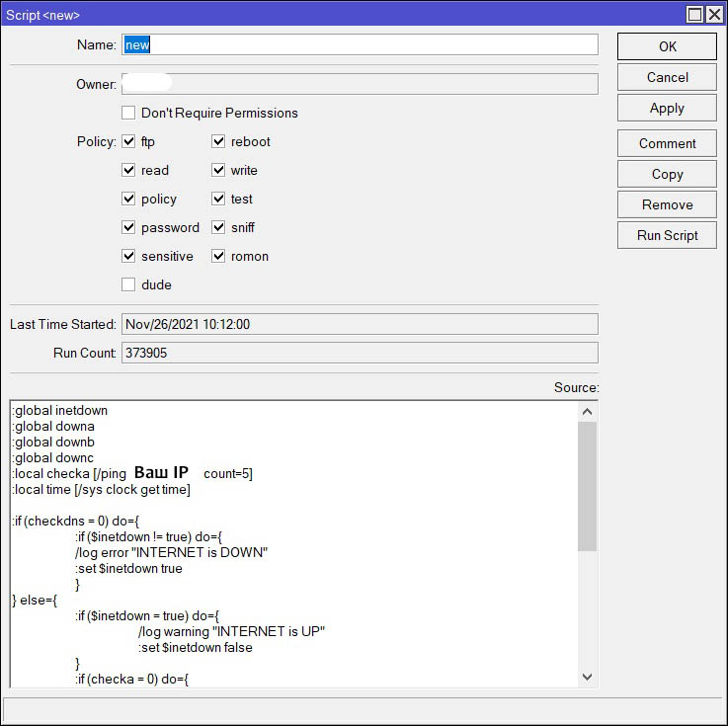Disable the policy permission checkbox
728x726 pixels.
click(128, 199)
